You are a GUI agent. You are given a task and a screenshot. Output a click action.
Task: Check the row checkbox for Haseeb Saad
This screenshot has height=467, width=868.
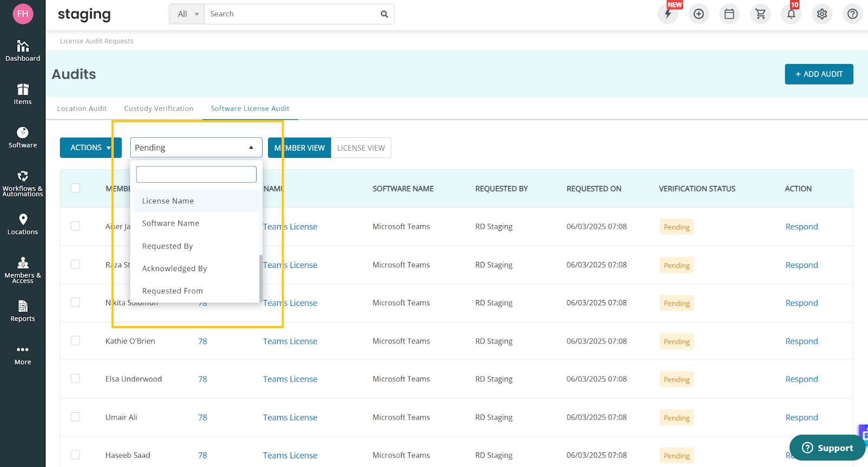[75, 455]
